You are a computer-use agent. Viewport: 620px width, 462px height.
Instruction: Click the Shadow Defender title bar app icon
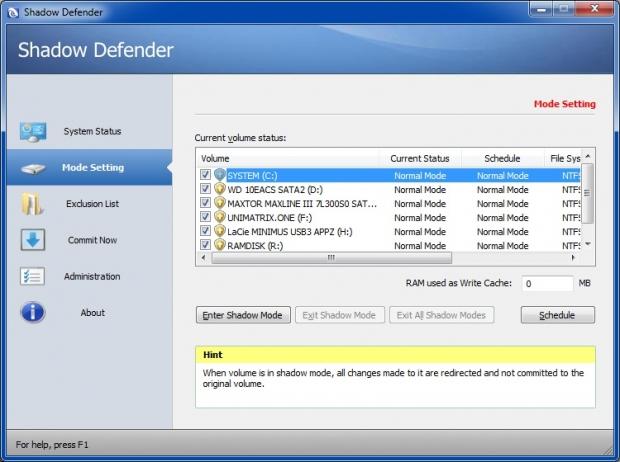point(13,13)
